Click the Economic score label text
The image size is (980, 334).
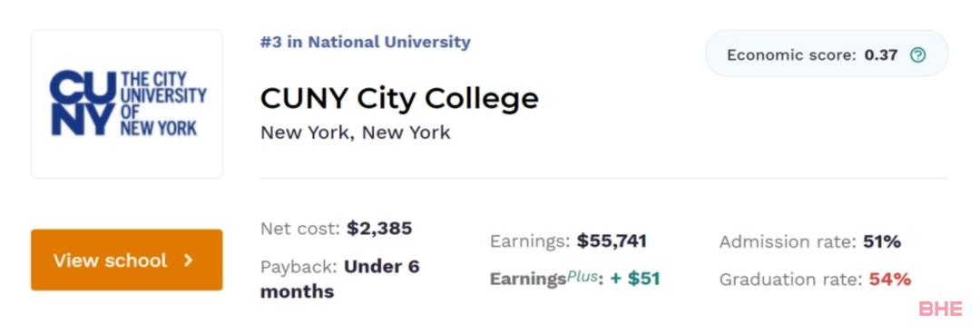[x=791, y=55]
